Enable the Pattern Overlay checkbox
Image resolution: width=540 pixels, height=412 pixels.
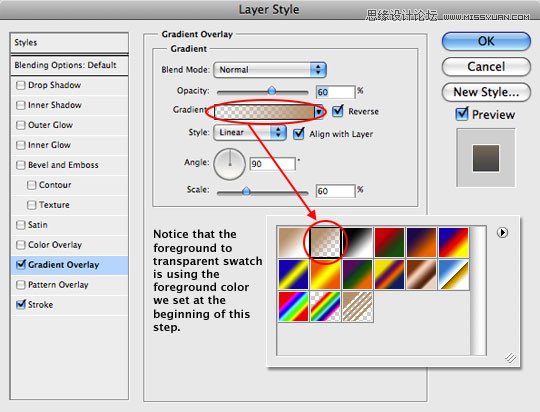[21, 285]
